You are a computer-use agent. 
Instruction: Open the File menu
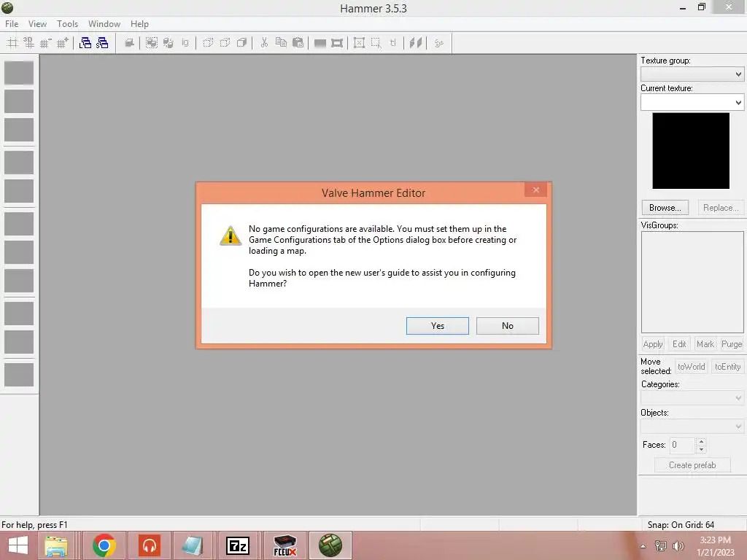pyautogui.click(x=12, y=24)
